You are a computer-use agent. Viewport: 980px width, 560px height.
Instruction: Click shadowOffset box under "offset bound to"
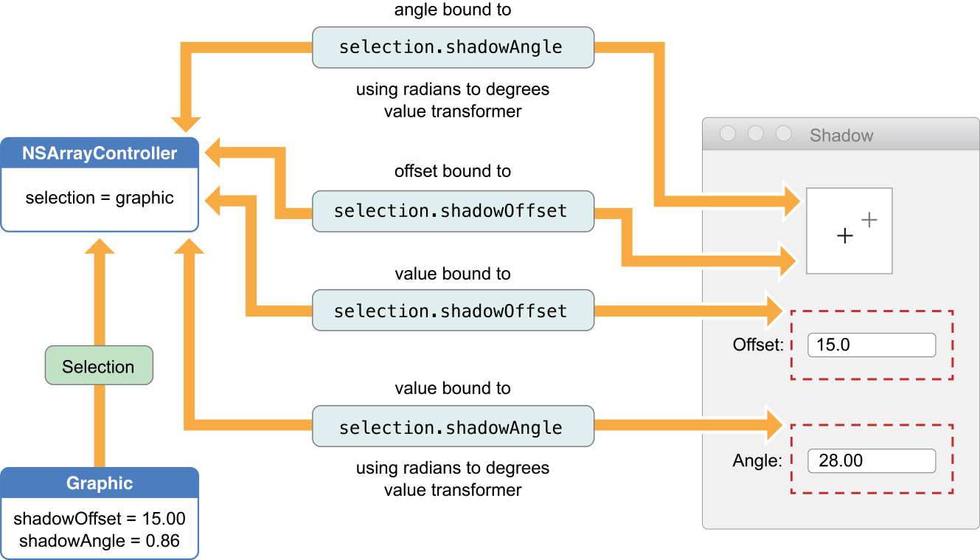tap(453, 211)
